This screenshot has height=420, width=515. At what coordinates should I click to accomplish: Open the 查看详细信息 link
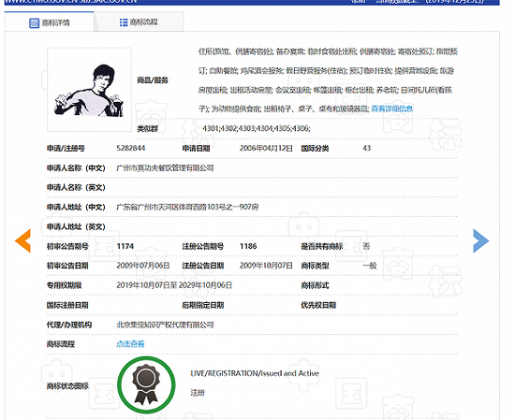[x=391, y=109]
